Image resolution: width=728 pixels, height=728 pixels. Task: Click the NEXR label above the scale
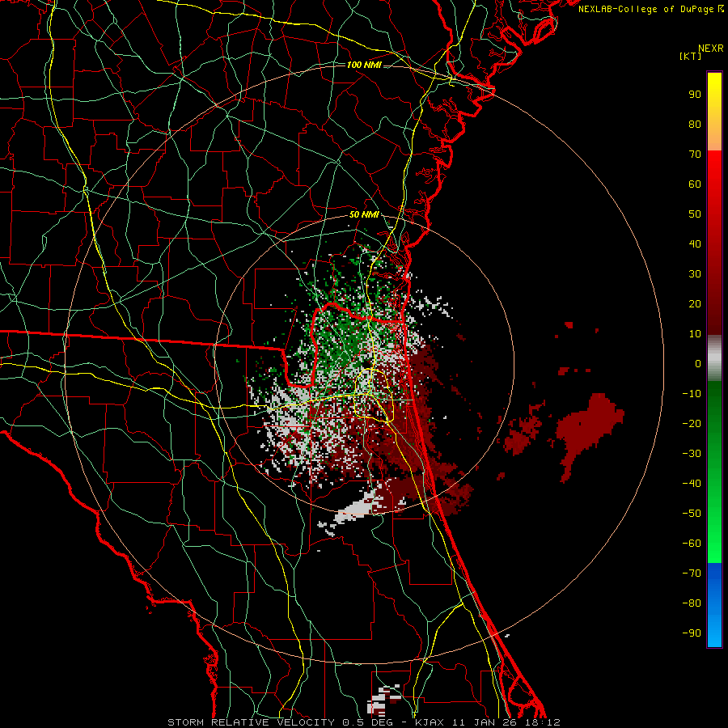pyautogui.click(x=710, y=49)
